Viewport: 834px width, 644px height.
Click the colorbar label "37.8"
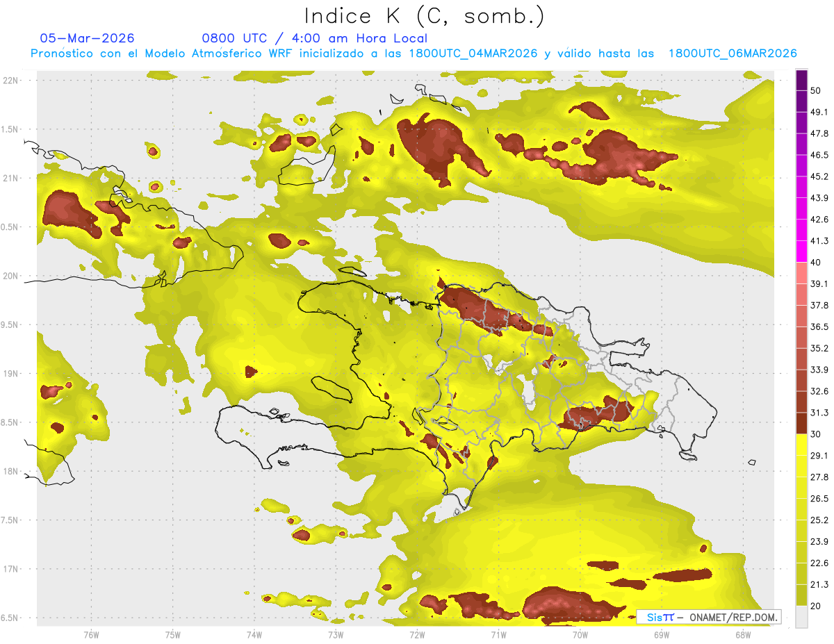[819, 305]
